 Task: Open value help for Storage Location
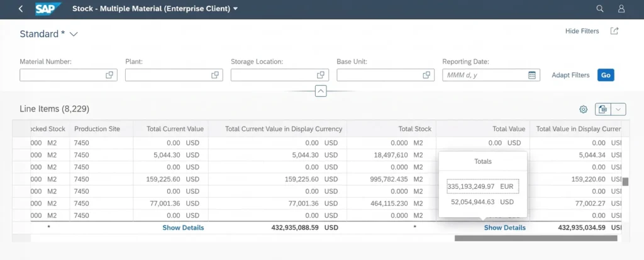pos(320,75)
